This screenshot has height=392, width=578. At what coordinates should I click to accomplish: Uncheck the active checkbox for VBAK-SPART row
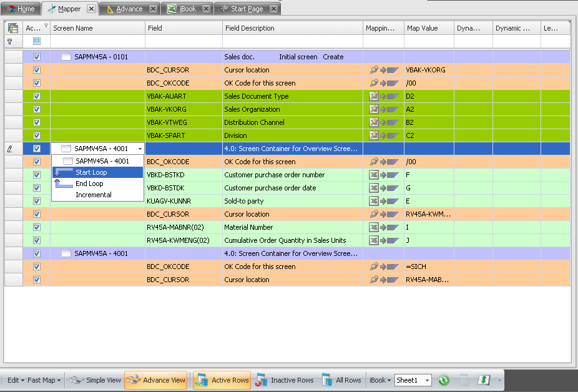coord(37,135)
